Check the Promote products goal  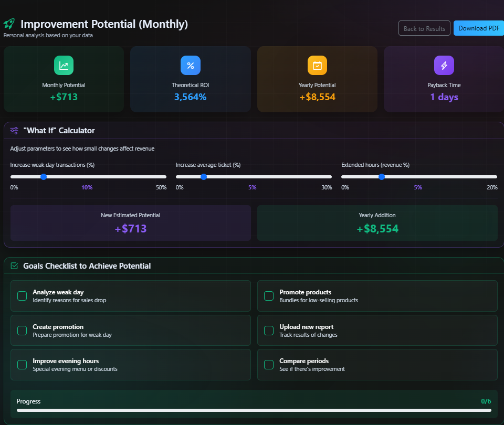point(268,296)
